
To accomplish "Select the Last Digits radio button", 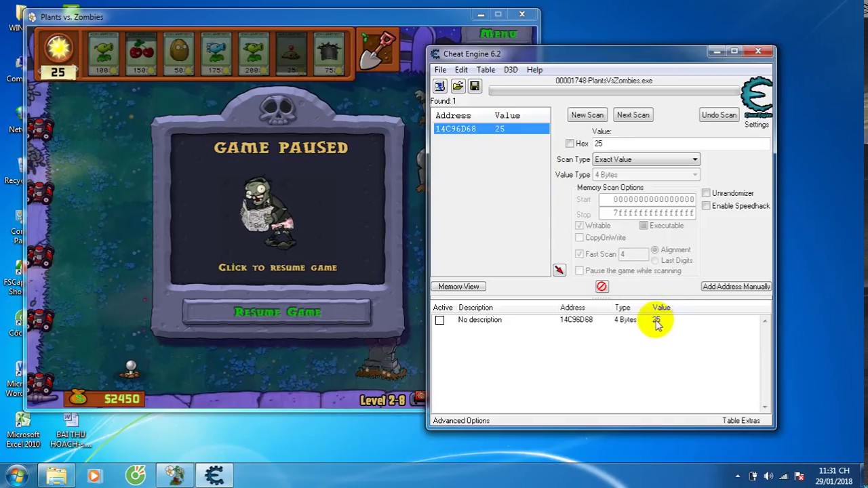I will pos(654,261).
